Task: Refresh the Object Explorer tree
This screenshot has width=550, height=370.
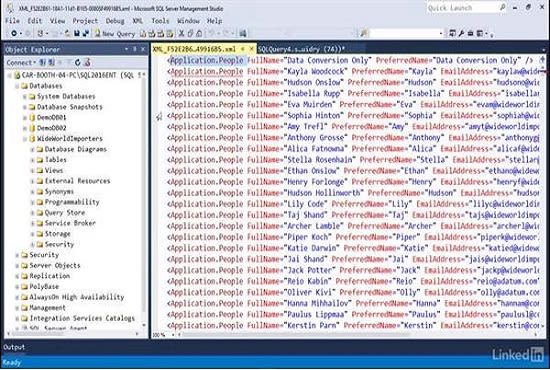Action: (x=78, y=63)
